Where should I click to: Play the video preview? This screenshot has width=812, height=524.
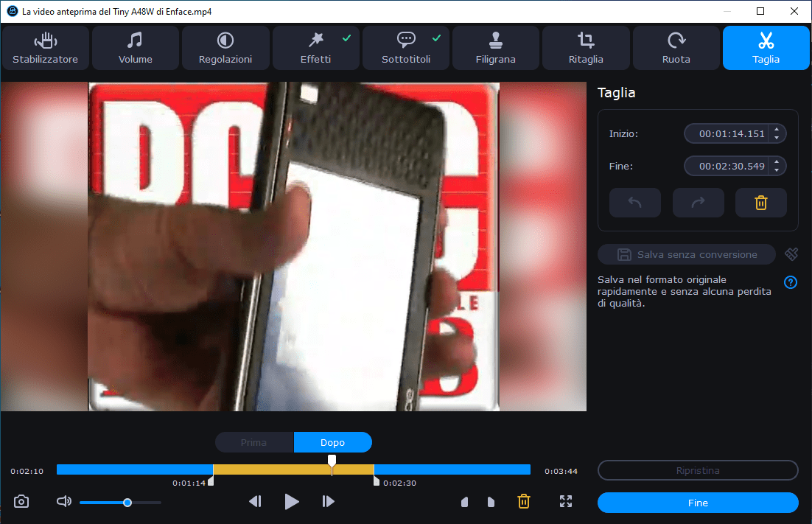[292, 502]
